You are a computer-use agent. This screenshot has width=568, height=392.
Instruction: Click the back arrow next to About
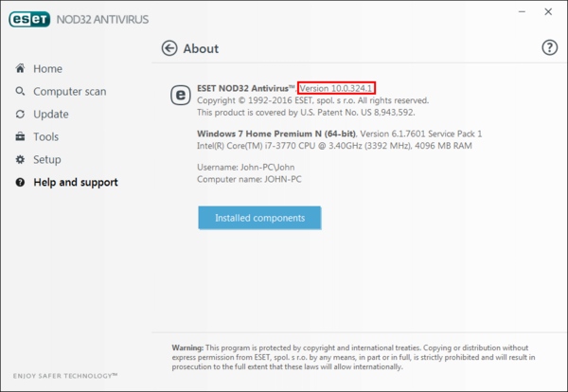[169, 48]
